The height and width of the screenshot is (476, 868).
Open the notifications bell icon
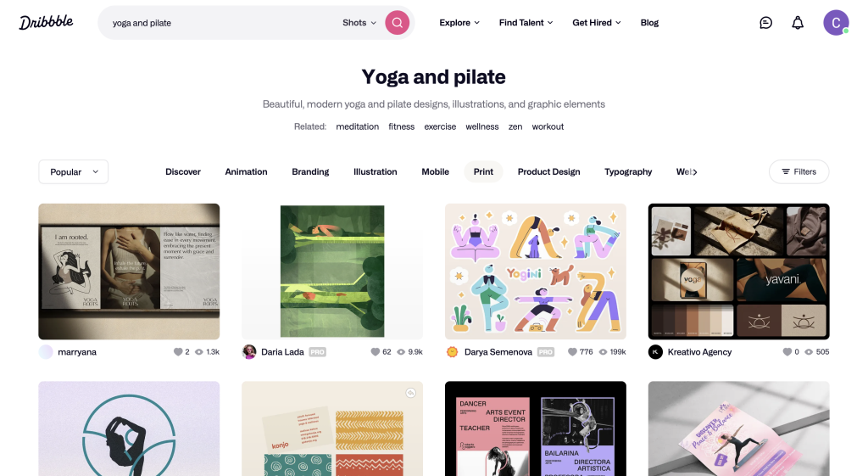(x=797, y=23)
